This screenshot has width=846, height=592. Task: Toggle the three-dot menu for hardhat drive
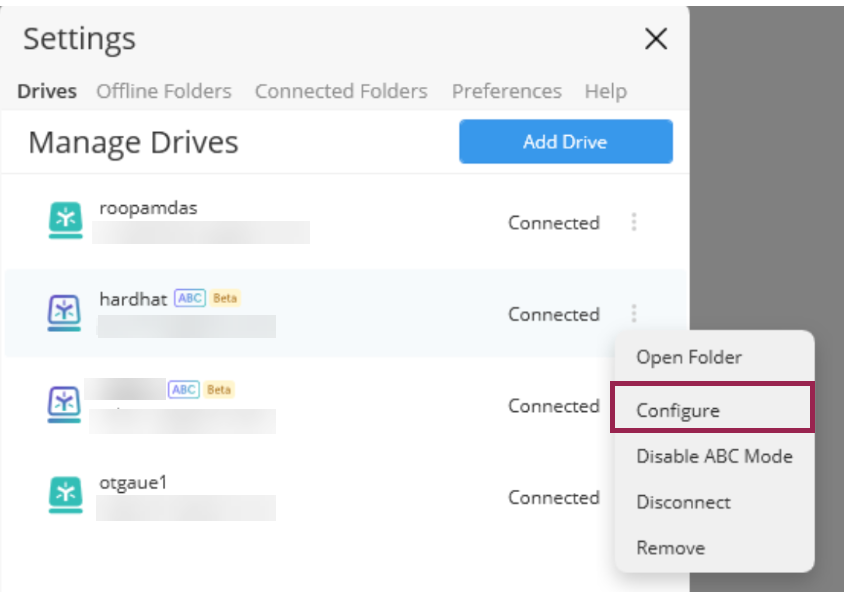[x=634, y=314]
